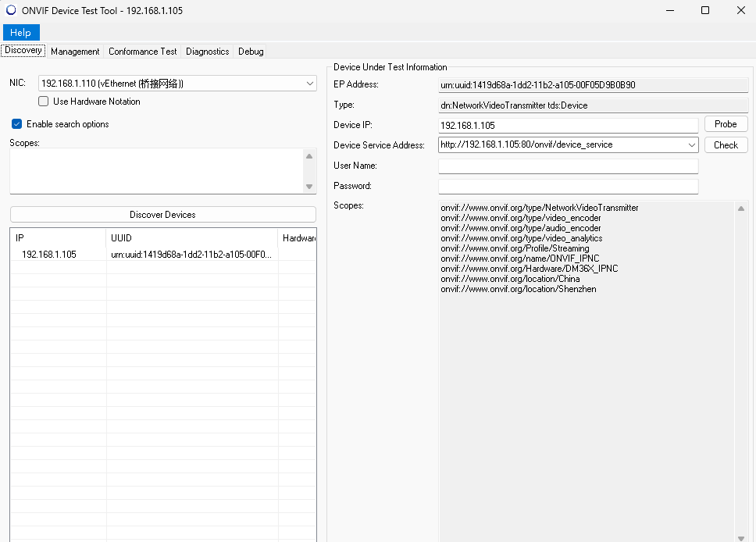
Task: Click the Device IP text field
Action: pyautogui.click(x=568, y=125)
